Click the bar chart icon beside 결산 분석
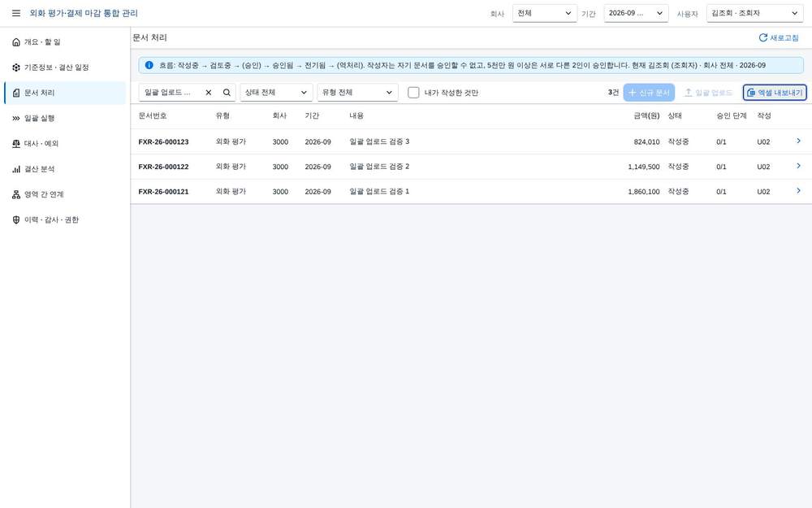 [x=16, y=169]
